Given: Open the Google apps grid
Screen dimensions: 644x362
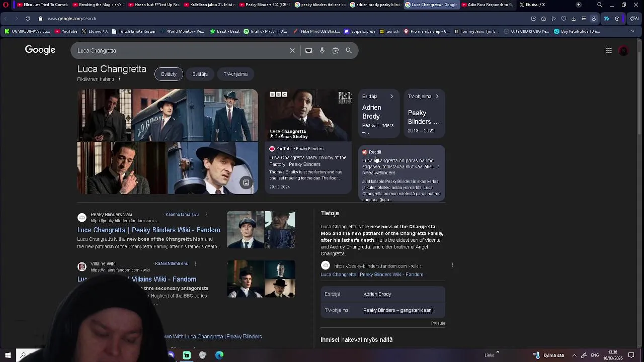Looking at the screenshot, I should click(609, 50).
